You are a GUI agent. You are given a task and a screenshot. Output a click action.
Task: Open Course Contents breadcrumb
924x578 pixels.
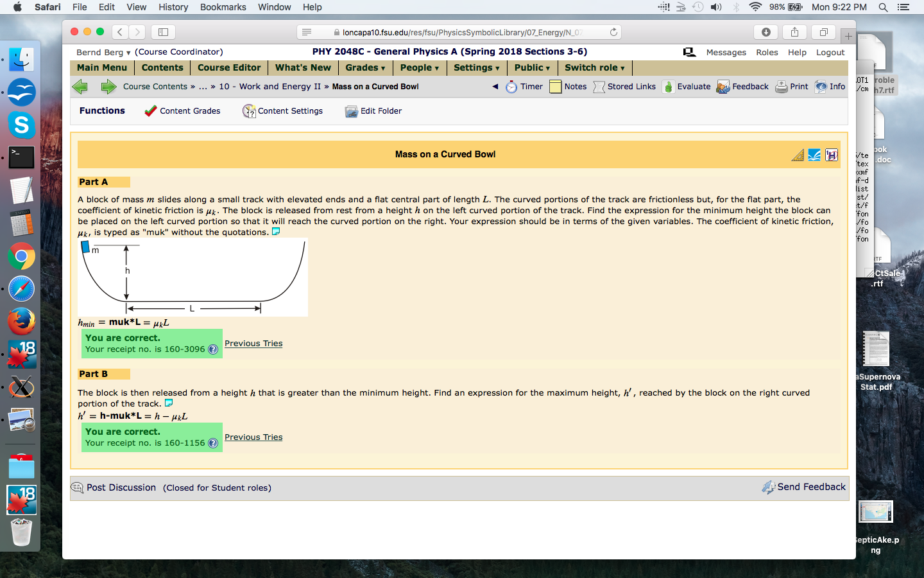pyautogui.click(x=155, y=87)
